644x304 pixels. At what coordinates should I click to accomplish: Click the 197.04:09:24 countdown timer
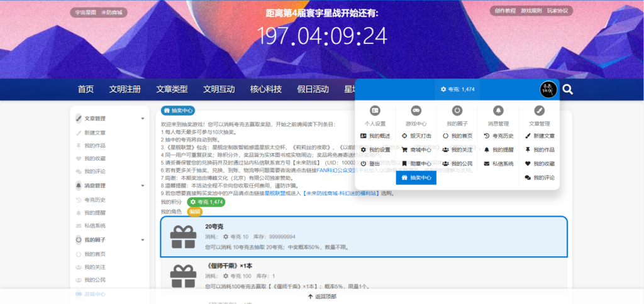[321, 36]
